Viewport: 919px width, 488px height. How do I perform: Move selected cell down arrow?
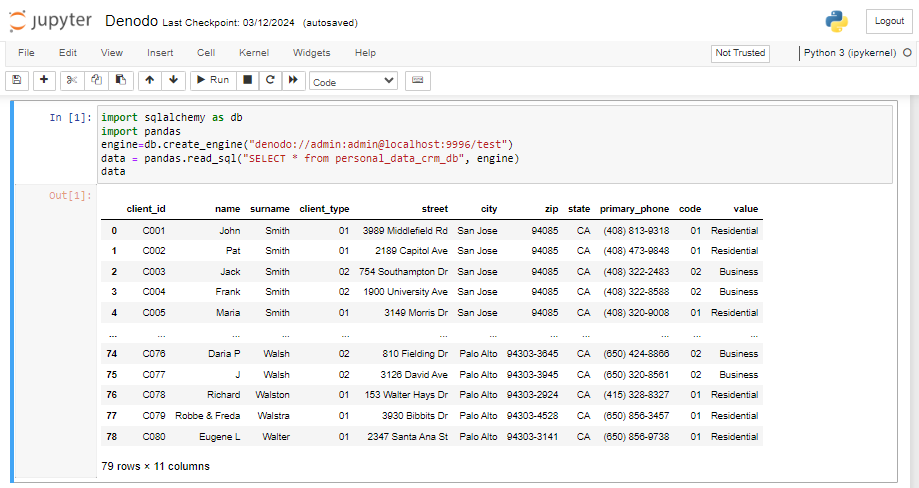(x=173, y=80)
